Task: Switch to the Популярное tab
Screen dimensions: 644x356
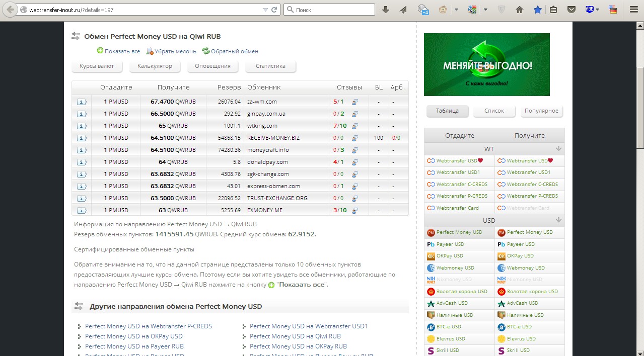Action: click(541, 111)
